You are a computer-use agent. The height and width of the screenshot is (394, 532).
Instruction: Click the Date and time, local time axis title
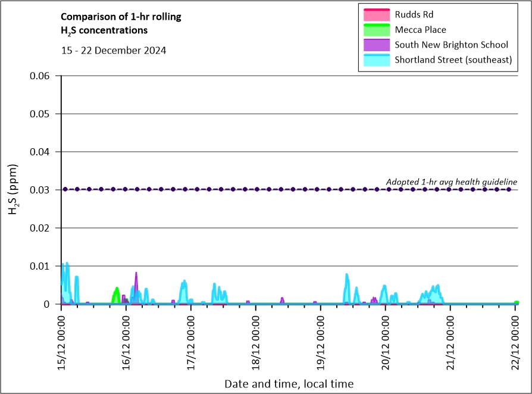[289, 384]
